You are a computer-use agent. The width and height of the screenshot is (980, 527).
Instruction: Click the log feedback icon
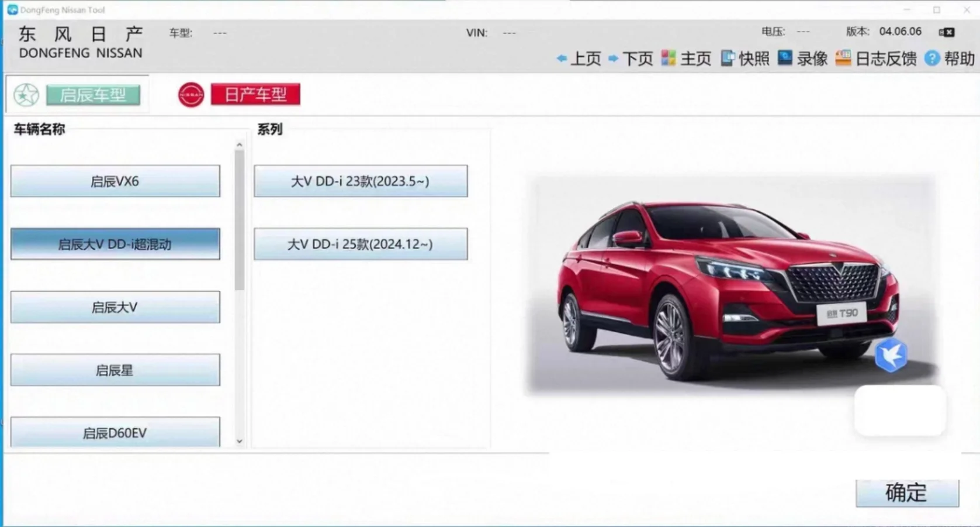point(843,58)
